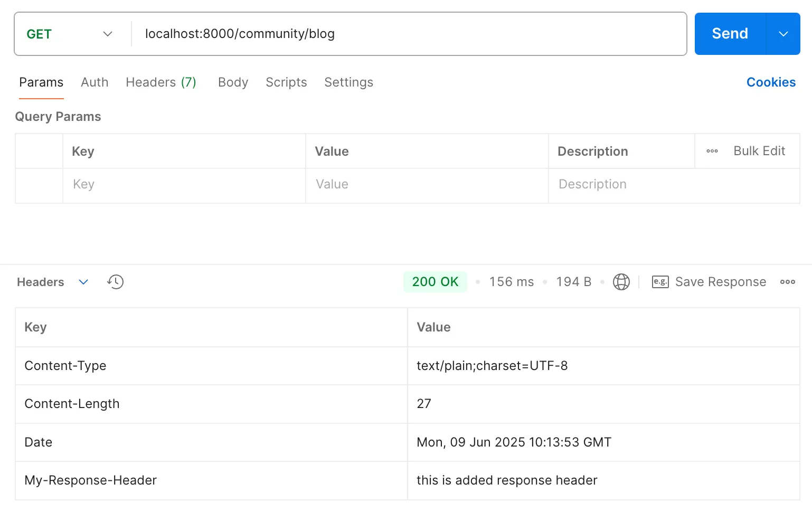Viewport: 812px width, 512px height.
Task: Send the request
Action: pyautogui.click(x=730, y=34)
